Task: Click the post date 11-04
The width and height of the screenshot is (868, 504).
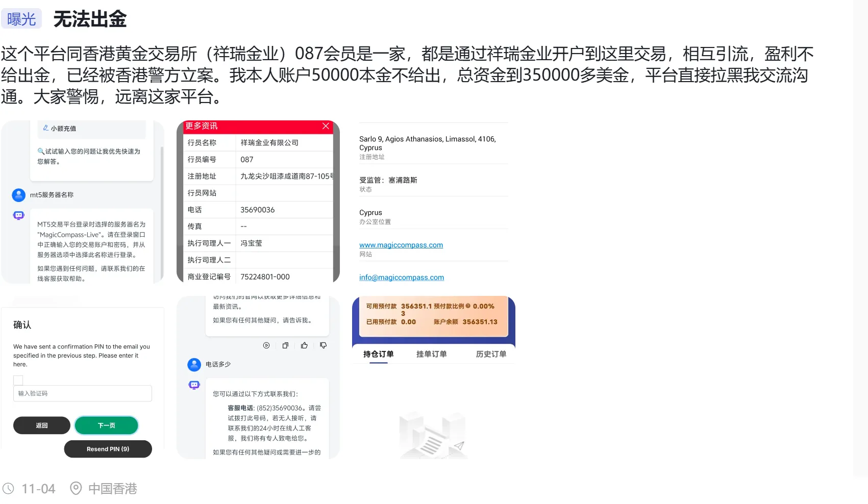Action: (x=38, y=489)
